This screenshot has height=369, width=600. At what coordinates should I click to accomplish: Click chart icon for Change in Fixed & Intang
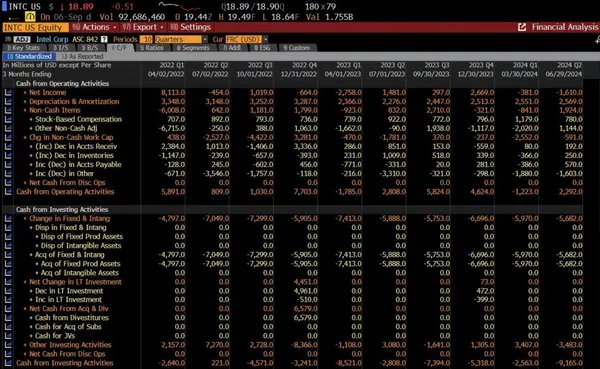(8, 219)
